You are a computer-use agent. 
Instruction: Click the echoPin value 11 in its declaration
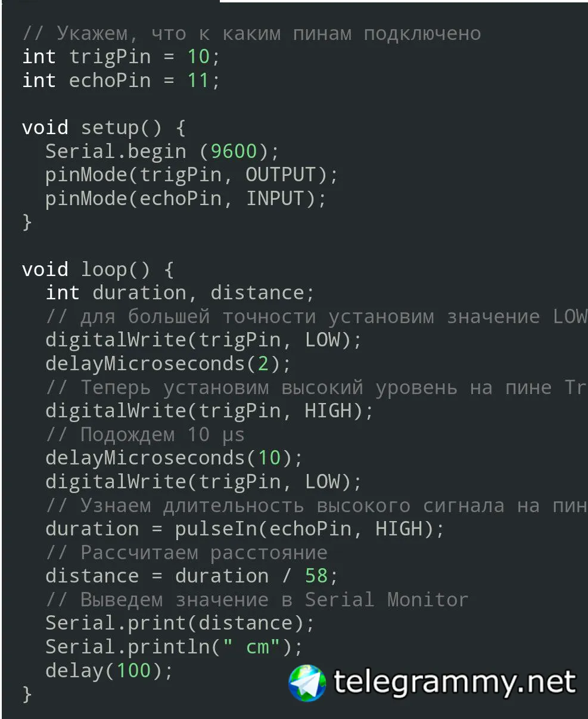coord(198,80)
